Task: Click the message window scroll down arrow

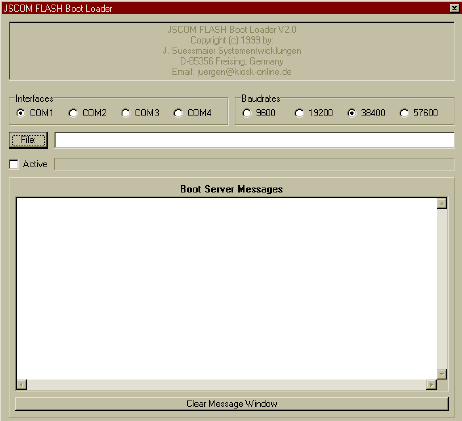Action: pos(442,374)
